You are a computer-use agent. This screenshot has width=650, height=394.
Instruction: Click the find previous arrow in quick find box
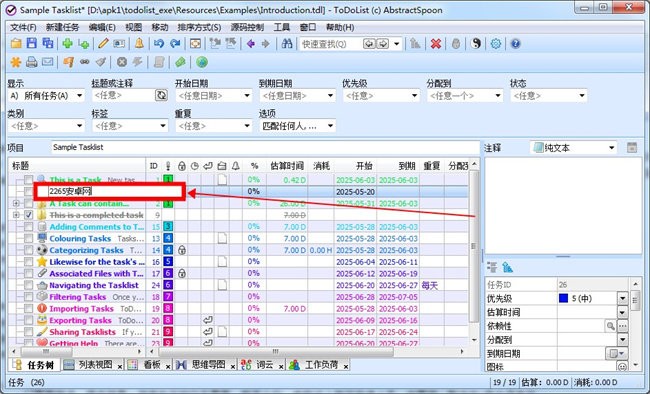coord(369,44)
